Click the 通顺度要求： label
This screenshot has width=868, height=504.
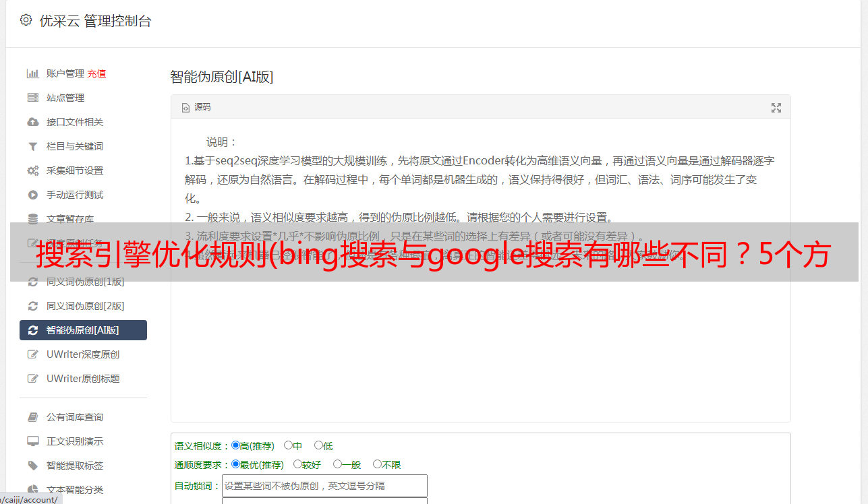pyautogui.click(x=202, y=465)
